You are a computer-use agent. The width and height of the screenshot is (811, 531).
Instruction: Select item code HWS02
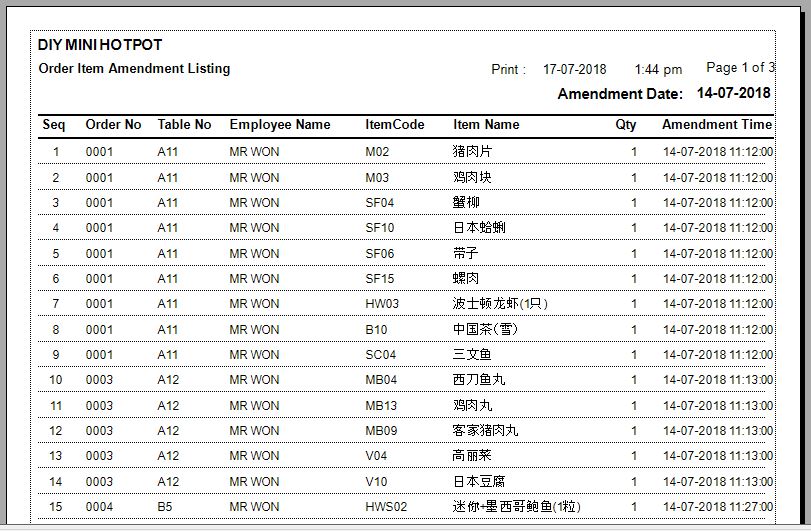tap(386, 507)
